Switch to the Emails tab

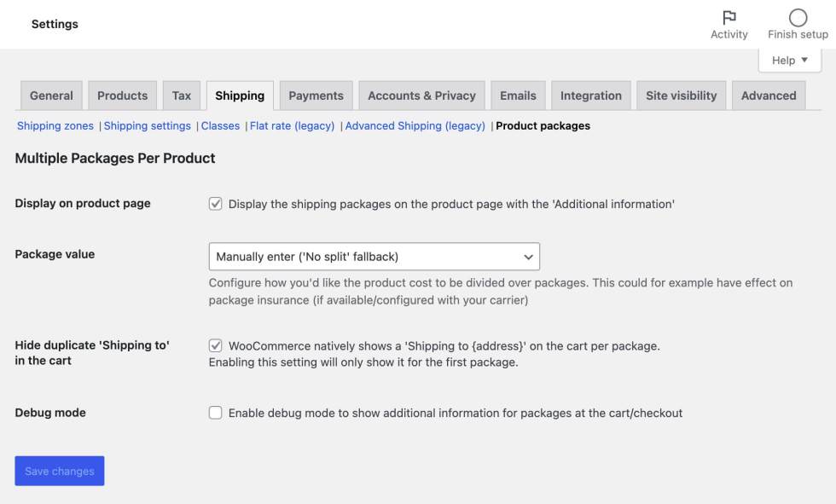(518, 96)
